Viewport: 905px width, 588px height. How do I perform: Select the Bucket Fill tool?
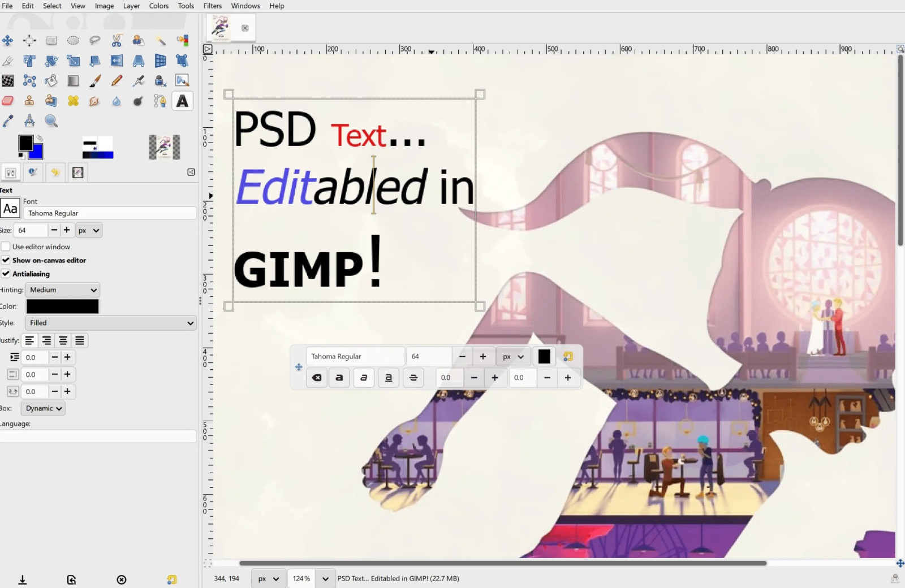[x=51, y=81]
